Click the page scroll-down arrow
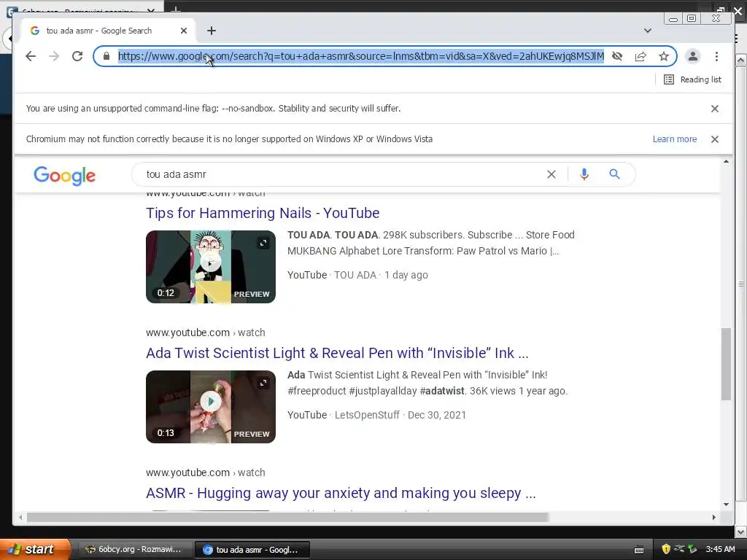 [726, 505]
